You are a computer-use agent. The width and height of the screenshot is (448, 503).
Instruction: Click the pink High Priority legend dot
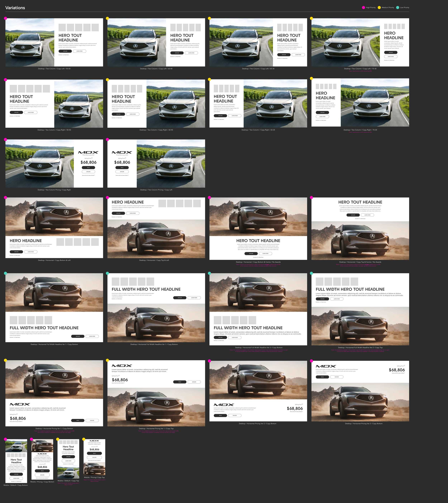363,8
